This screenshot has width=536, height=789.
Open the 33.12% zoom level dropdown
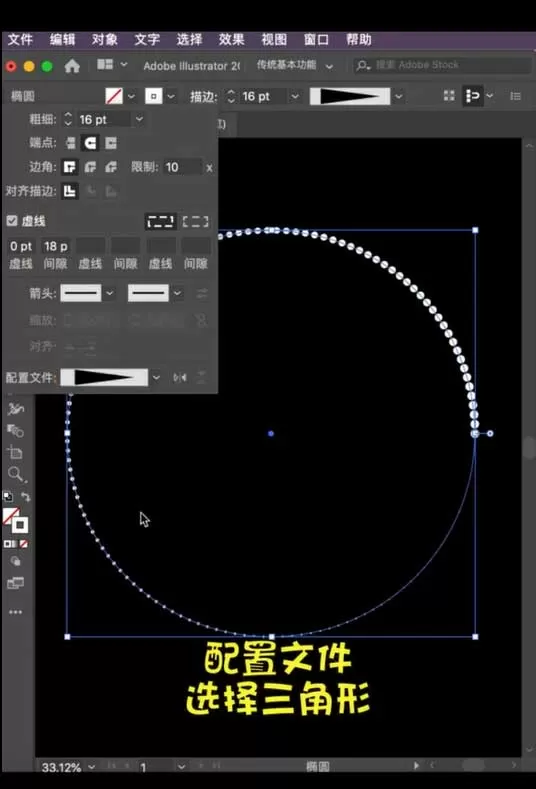tap(92, 767)
